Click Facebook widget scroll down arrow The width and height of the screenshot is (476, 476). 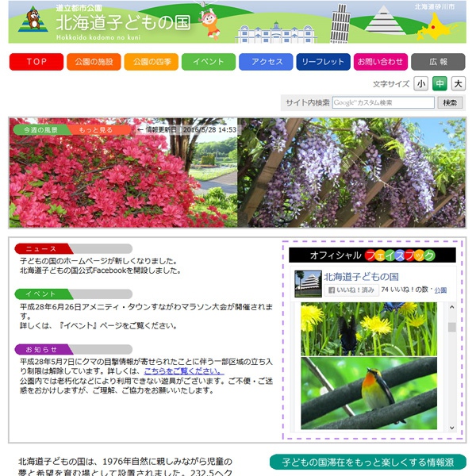[451, 428]
